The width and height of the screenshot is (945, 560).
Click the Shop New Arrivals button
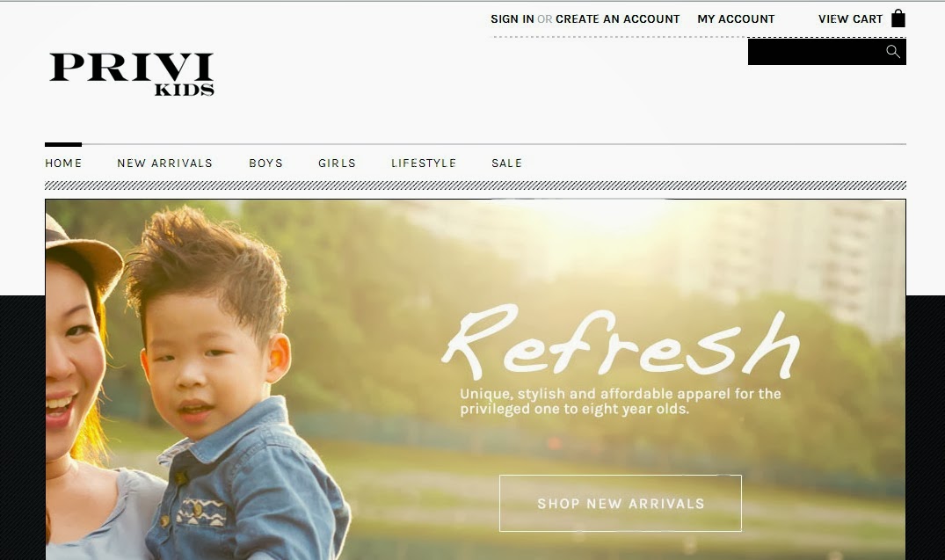(620, 504)
